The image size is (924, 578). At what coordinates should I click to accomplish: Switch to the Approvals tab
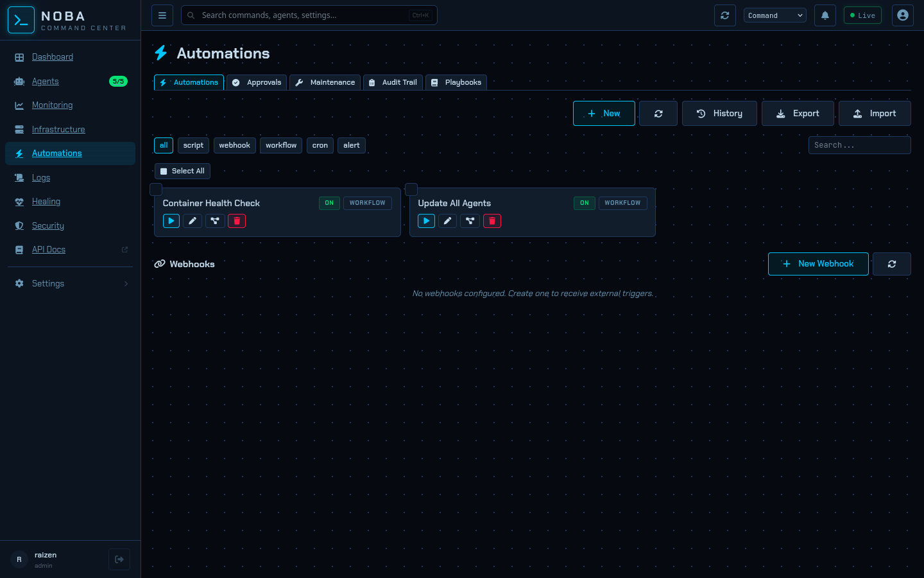point(256,82)
